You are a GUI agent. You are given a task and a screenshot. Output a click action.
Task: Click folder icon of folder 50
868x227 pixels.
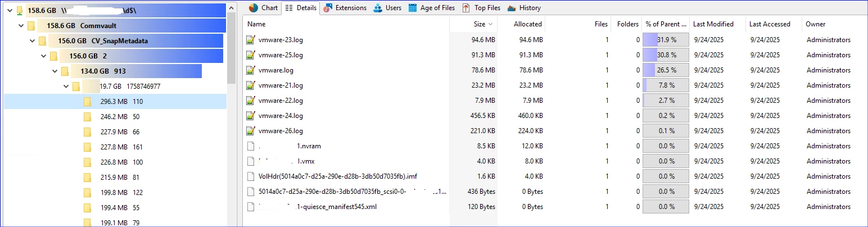coord(87,117)
